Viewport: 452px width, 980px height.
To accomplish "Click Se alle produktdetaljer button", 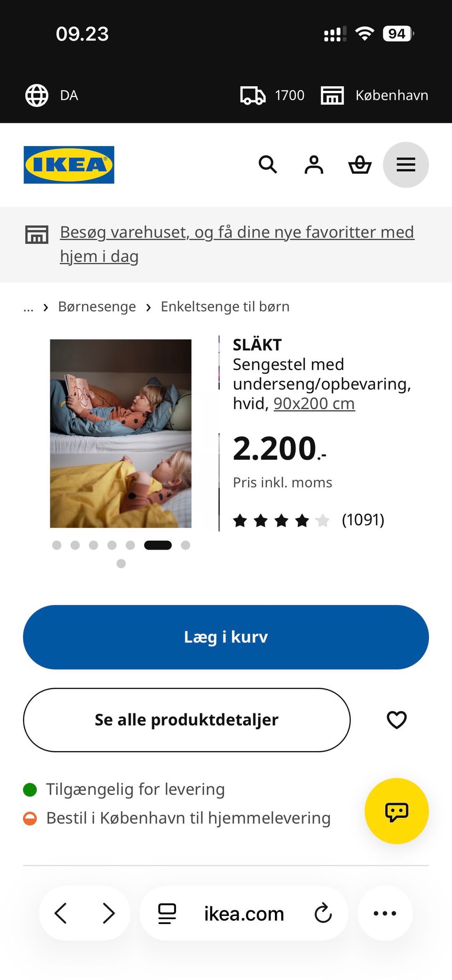I will (x=186, y=720).
